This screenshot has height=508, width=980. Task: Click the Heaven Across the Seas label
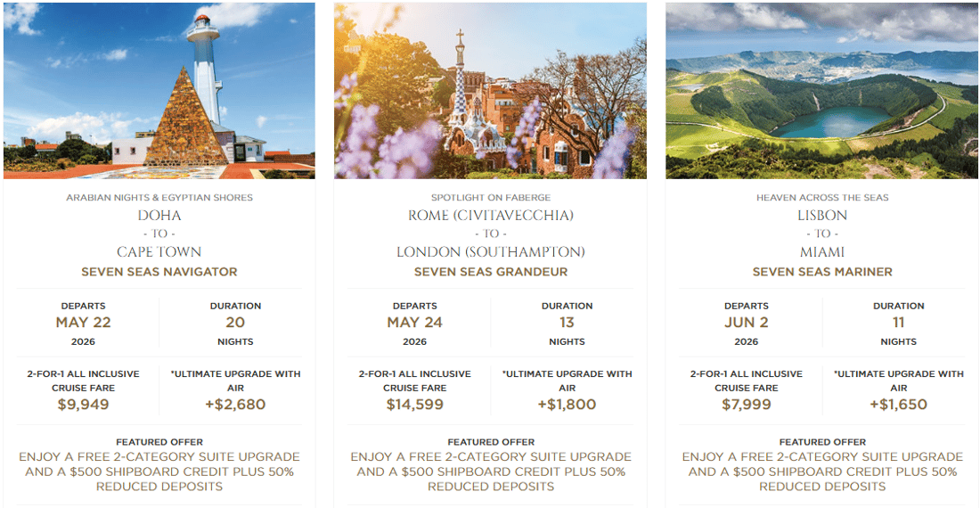(822, 198)
